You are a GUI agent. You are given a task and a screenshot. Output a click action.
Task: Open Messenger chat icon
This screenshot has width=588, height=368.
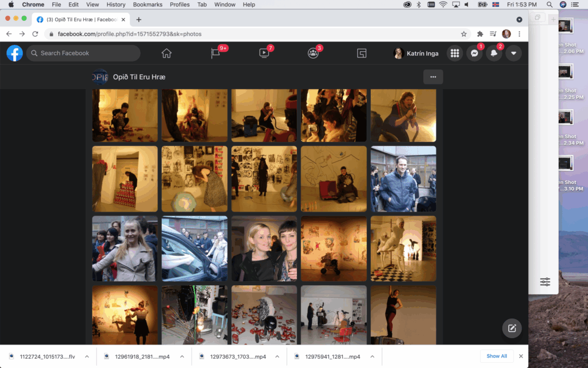click(474, 53)
